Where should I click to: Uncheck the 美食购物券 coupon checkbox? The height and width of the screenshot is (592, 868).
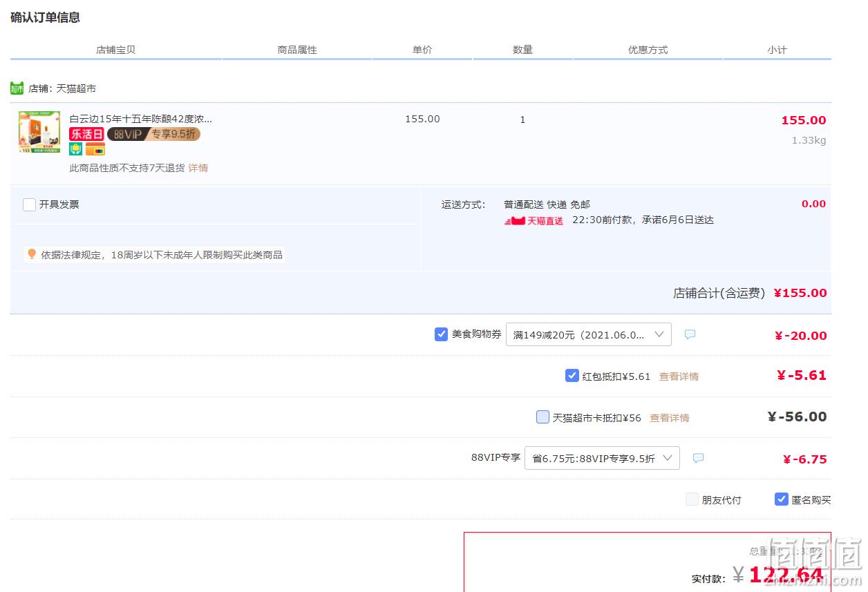click(x=441, y=334)
